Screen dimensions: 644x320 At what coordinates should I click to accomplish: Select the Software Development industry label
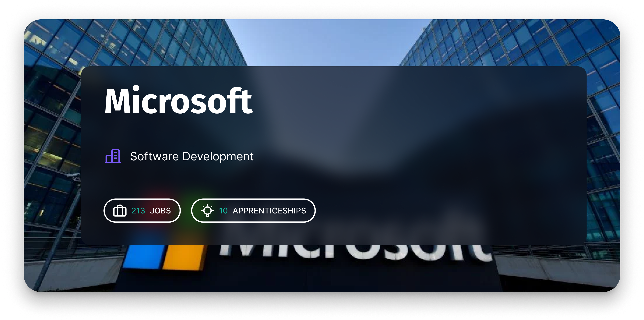192,157
